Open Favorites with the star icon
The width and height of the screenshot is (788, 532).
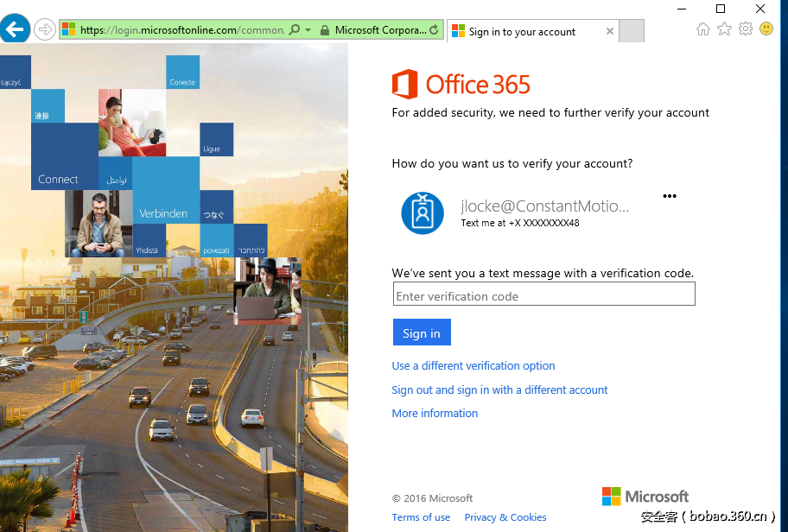coord(724,29)
